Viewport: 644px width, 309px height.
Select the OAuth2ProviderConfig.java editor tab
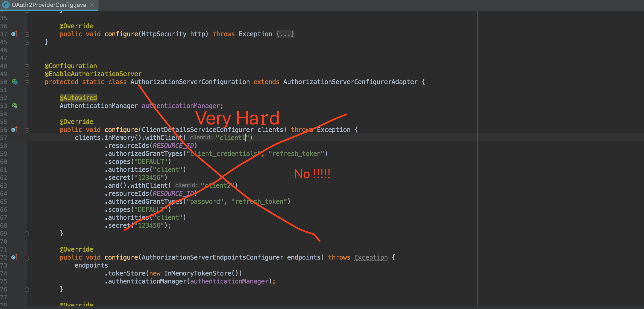(x=49, y=5)
